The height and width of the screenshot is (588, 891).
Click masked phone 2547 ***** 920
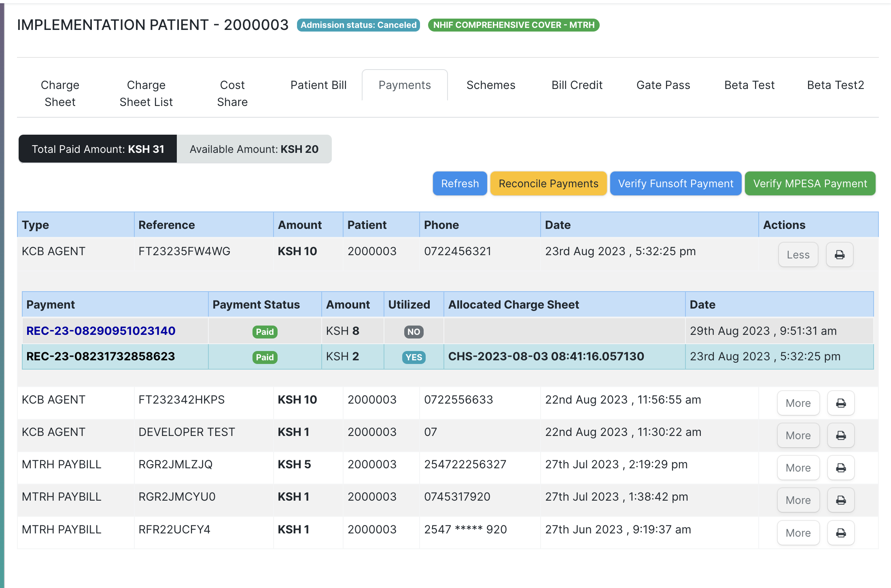(465, 529)
